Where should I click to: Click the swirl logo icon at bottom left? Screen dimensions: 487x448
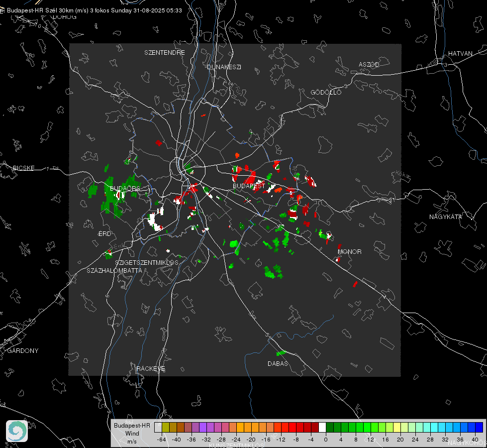tap(17, 431)
